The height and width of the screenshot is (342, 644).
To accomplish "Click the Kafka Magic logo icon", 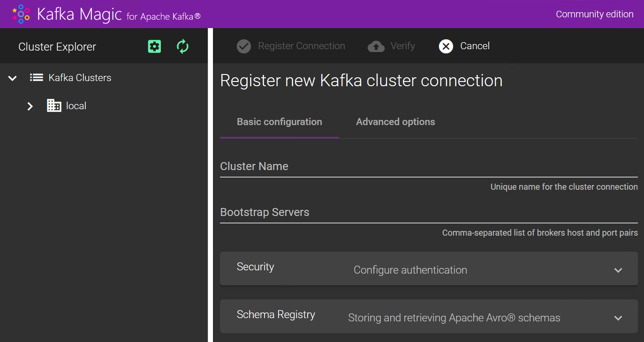I will [x=21, y=14].
